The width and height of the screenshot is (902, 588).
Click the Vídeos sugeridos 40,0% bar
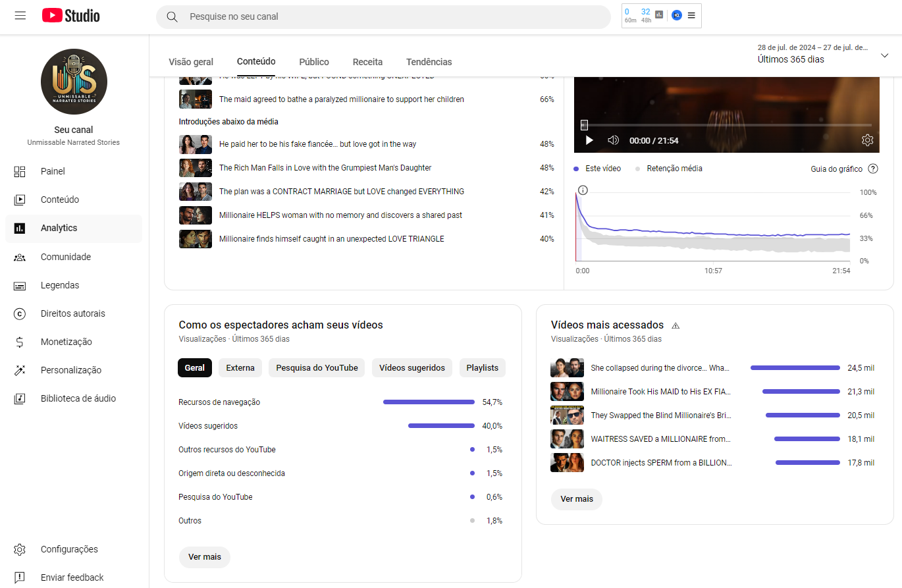(x=441, y=426)
